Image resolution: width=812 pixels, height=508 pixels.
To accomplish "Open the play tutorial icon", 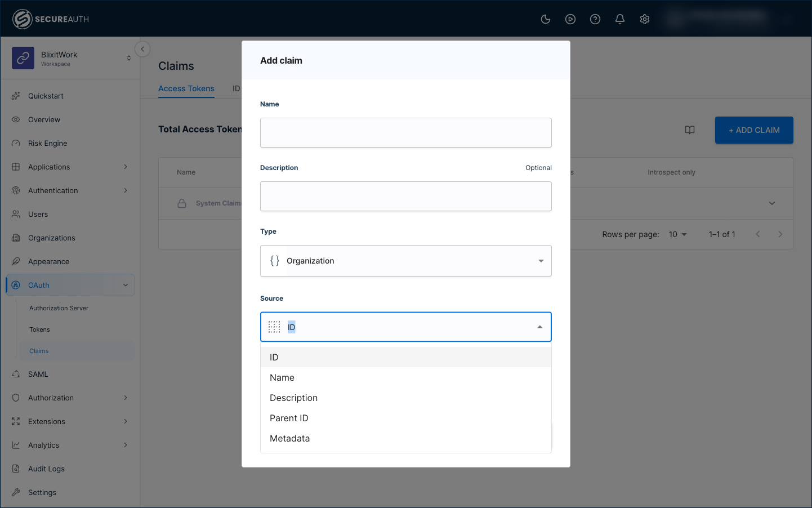I will pyautogui.click(x=570, y=19).
